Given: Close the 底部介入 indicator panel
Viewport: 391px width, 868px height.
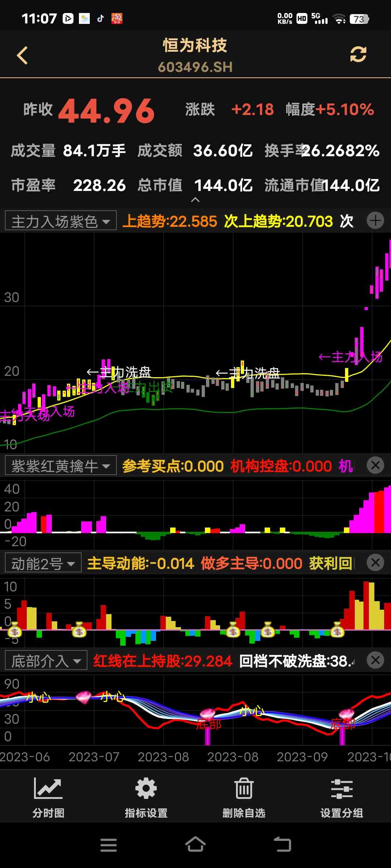Looking at the screenshot, I should pyautogui.click(x=375, y=660).
